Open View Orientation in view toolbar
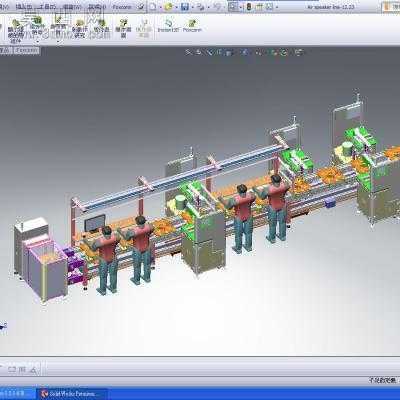 (228, 53)
